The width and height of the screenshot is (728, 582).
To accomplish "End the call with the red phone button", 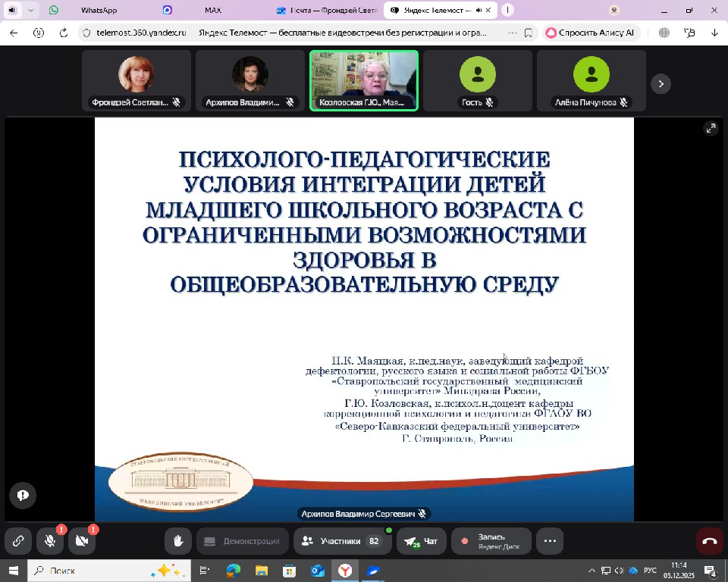I will coord(710,541).
